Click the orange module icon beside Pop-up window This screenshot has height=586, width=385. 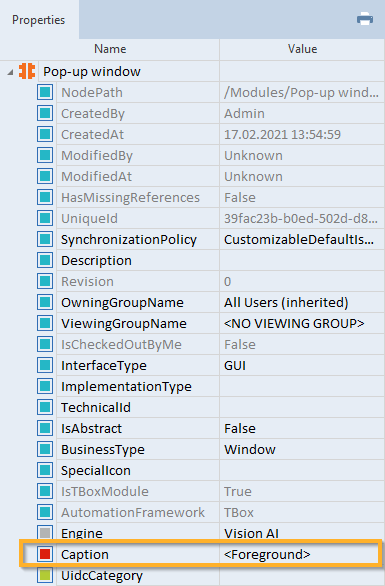(27, 71)
